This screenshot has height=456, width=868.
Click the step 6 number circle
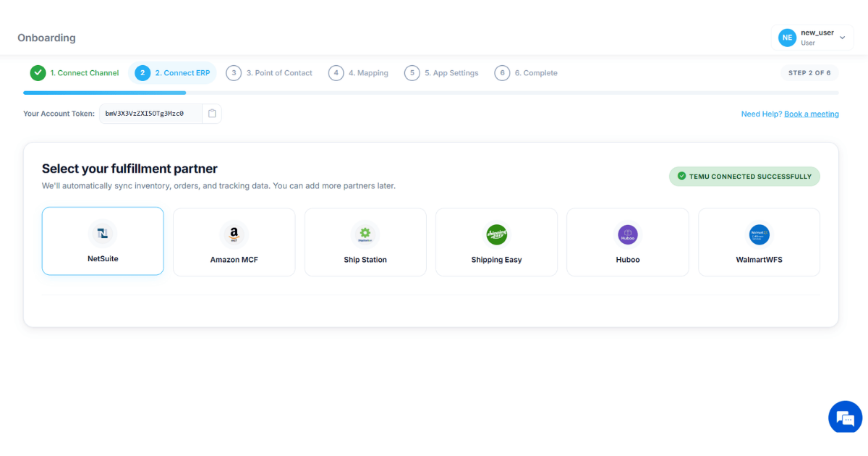[502, 73]
